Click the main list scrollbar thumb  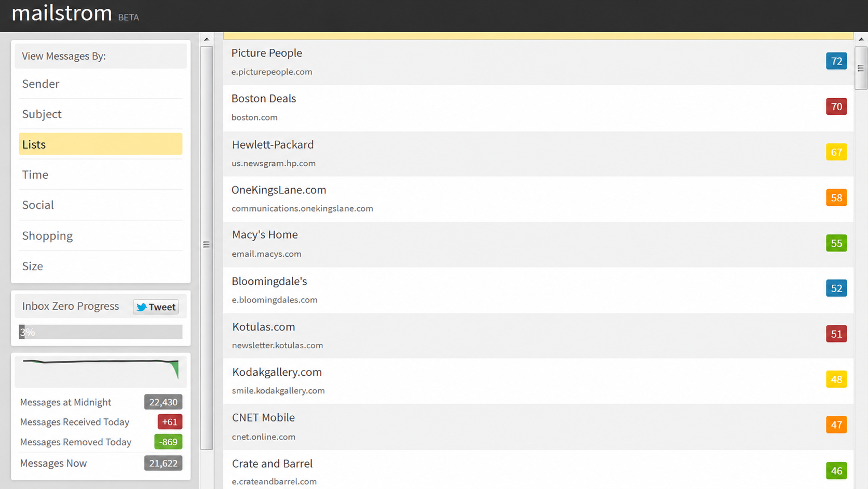861,68
